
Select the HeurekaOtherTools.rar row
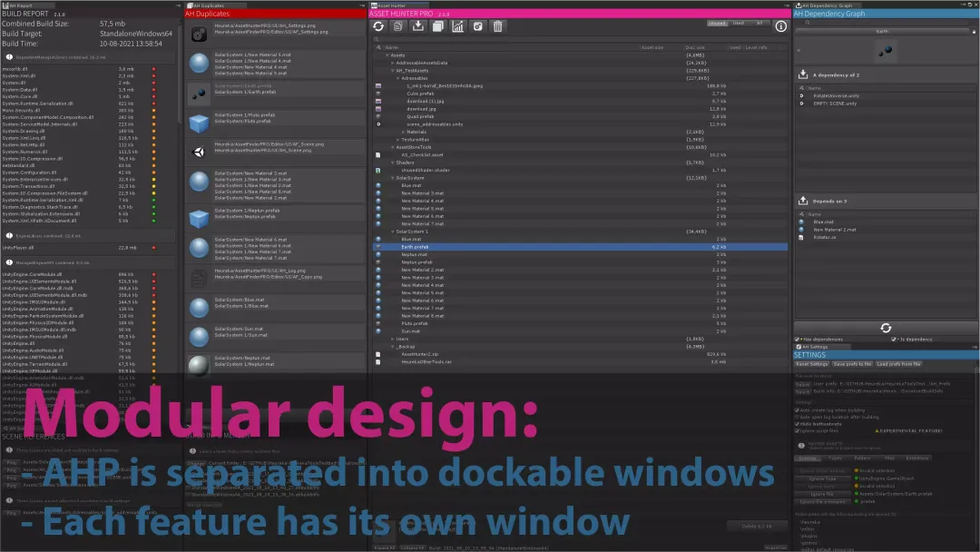[580, 361]
